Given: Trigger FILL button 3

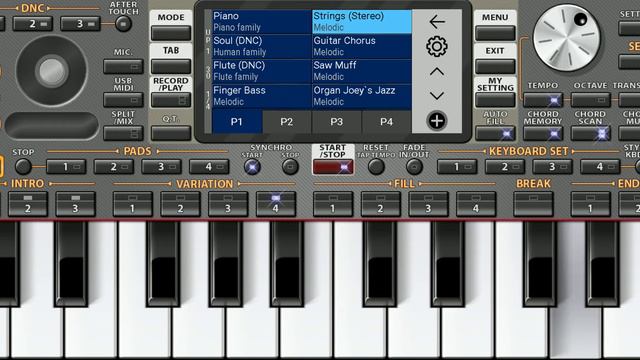Looking at the screenshot, I should click(x=429, y=204).
